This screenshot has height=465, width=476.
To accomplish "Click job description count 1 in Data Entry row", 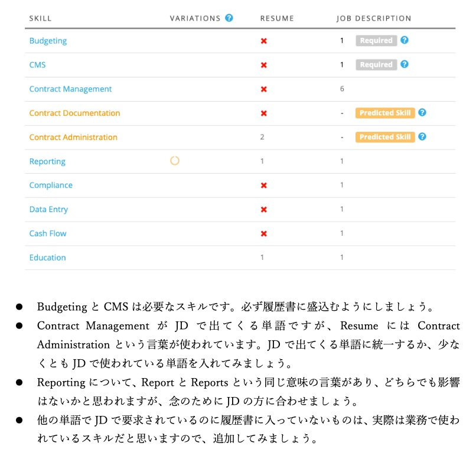I will 342,209.
